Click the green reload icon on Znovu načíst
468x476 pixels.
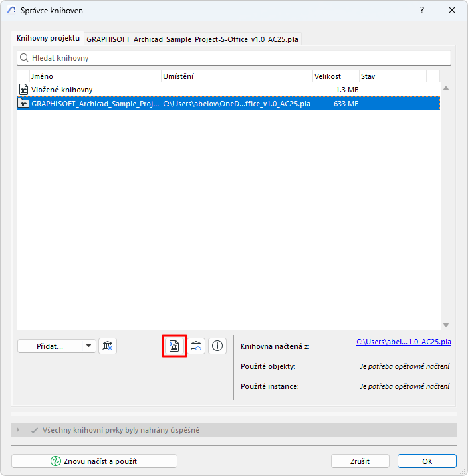(56, 461)
